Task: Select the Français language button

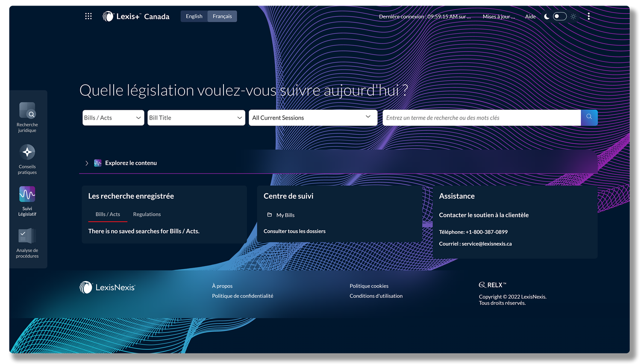Action: tap(222, 16)
